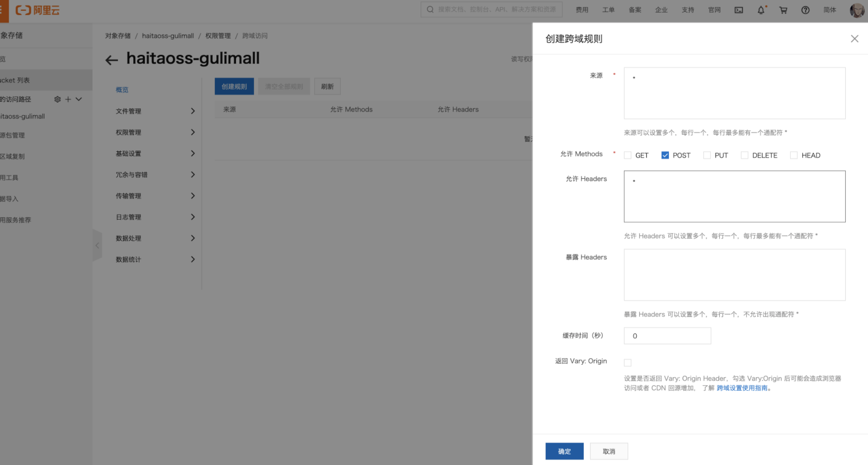Click the 确定 confirm button

pyautogui.click(x=565, y=451)
